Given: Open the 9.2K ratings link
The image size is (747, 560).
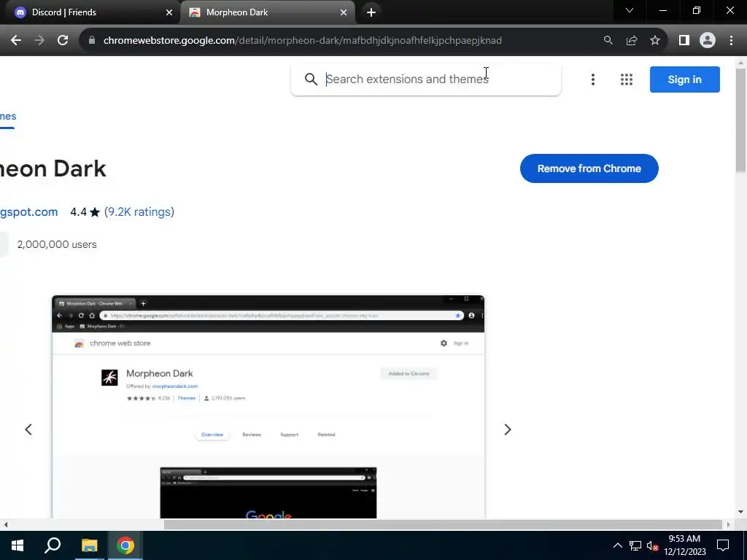Looking at the screenshot, I should pyautogui.click(x=139, y=212).
